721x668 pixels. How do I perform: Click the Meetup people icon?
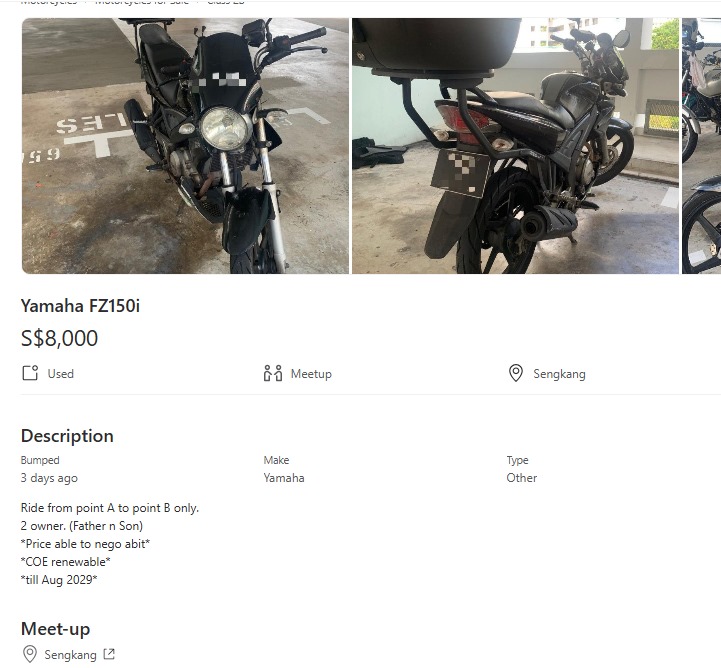(x=273, y=373)
